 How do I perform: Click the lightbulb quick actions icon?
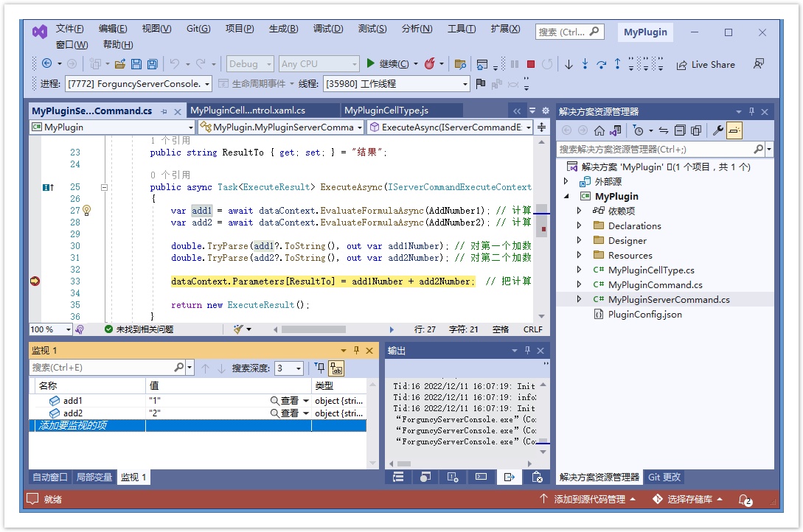click(86, 211)
